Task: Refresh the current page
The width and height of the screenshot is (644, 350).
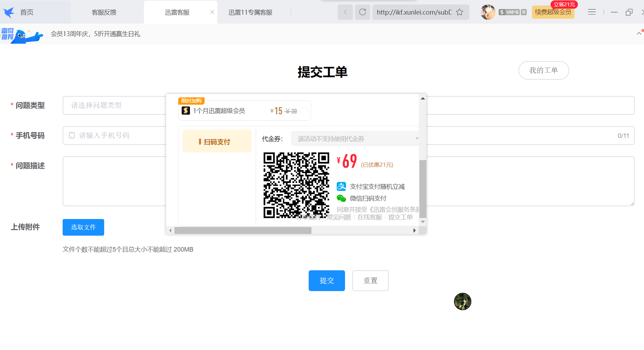Action: [x=362, y=12]
